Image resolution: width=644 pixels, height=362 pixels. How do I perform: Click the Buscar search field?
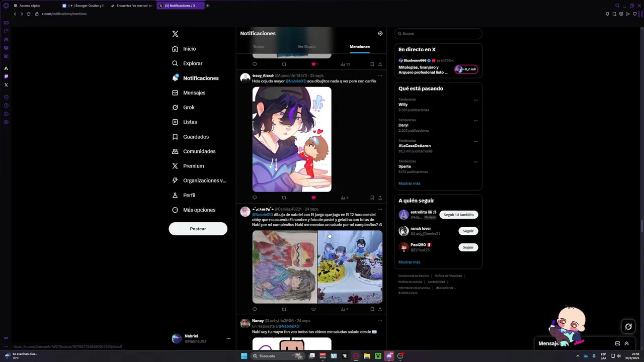click(x=439, y=34)
